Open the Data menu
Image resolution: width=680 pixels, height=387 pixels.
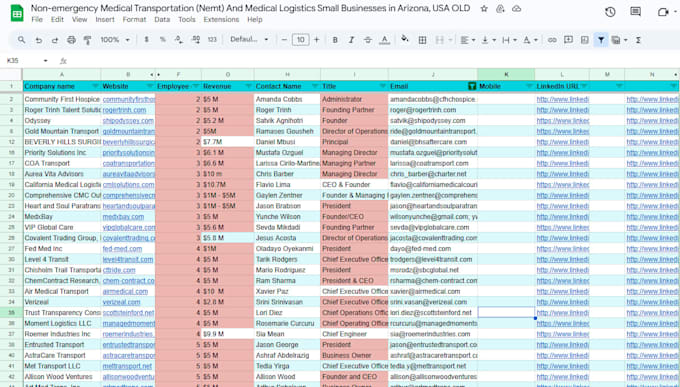click(x=162, y=20)
